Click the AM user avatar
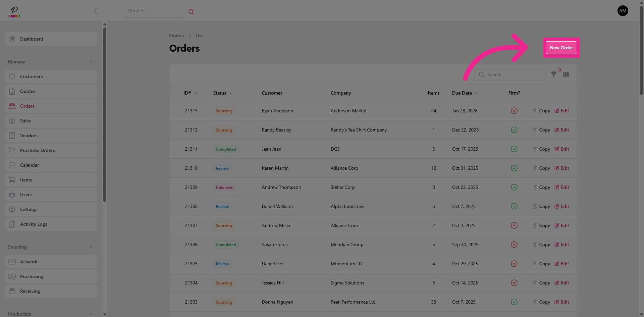This screenshot has height=317, width=644. [x=623, y=11]
